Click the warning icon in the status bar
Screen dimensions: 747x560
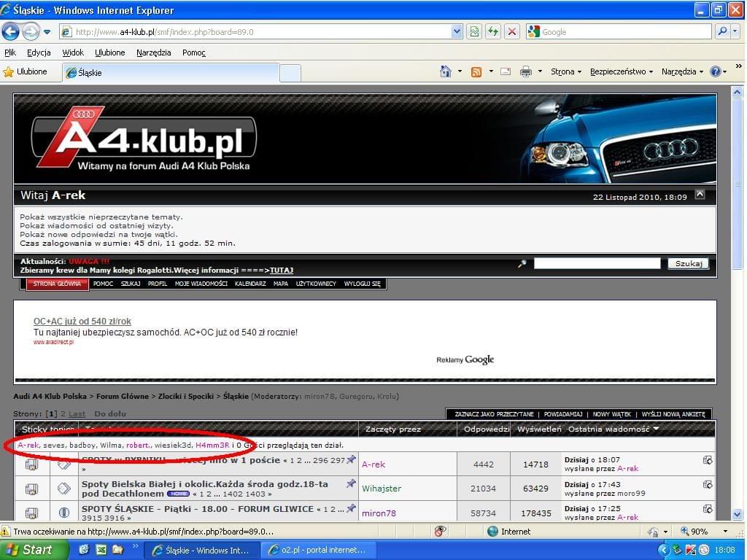click(x=5, y=532)
